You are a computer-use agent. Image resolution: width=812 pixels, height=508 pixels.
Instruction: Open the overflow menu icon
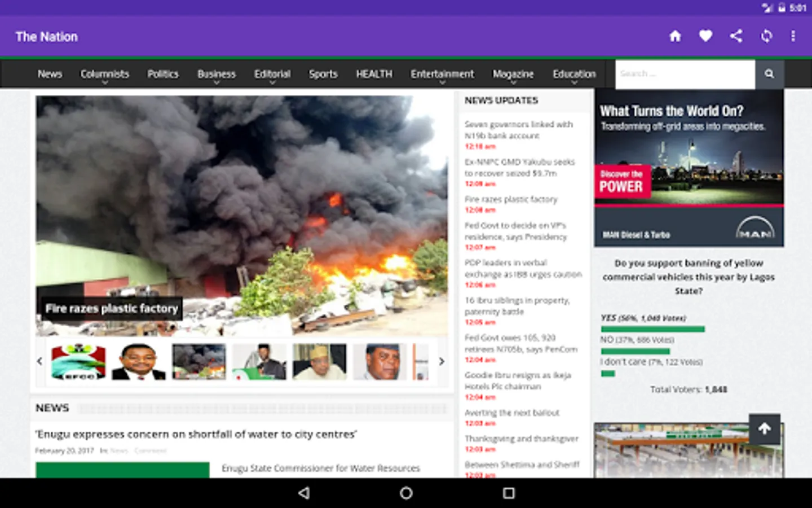pos(793,36)
